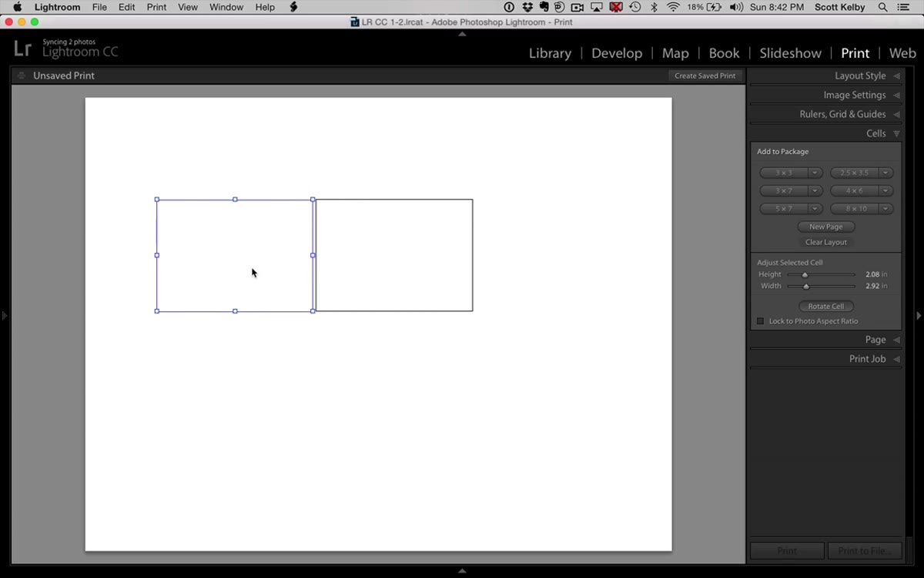Image resolution: width=924 pixels, height=578 pixels.
Task: Open dropdown arrow beside 8 × 10 button
Action: click(886, 209)
